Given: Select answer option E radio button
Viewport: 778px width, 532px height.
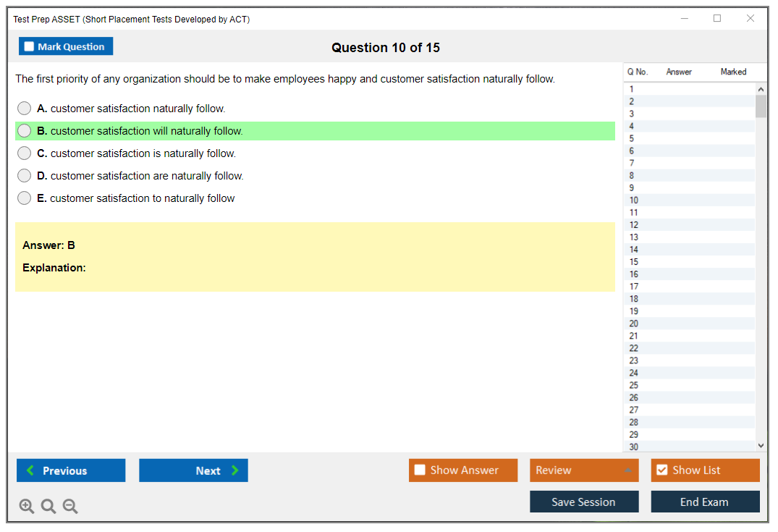Looking at the screenshot, I should pos(25,198).
